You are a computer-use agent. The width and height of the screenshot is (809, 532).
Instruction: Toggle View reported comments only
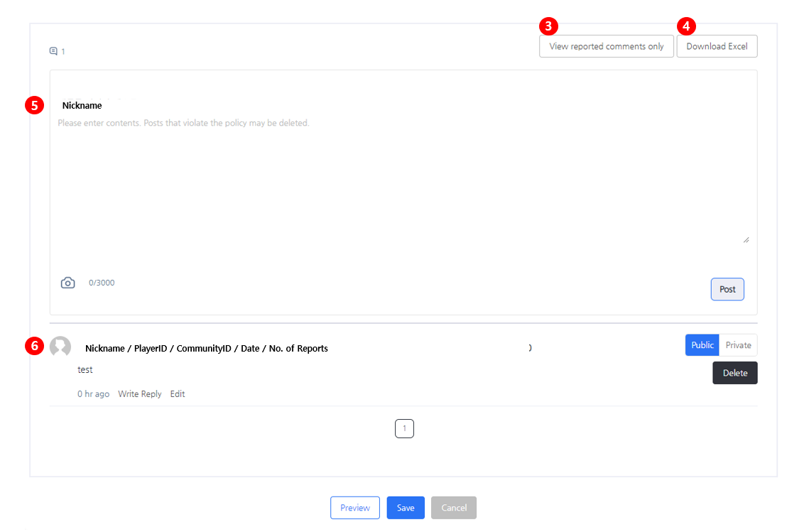point(606,46)
